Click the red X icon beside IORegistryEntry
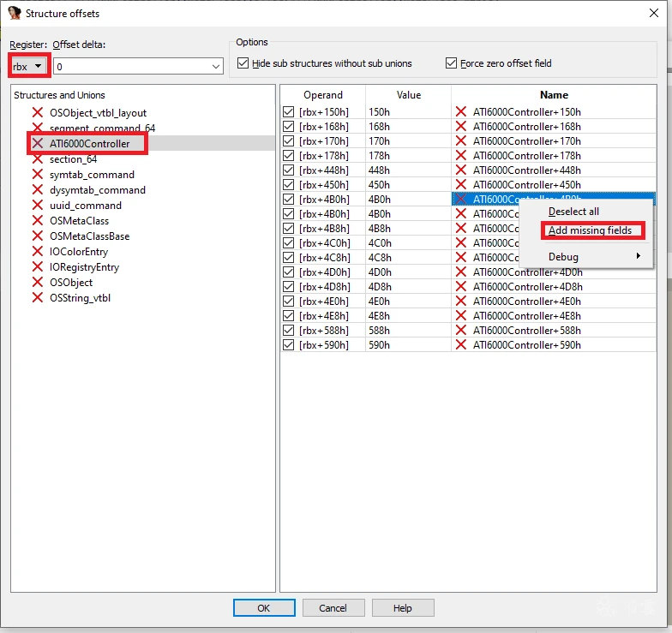This screenshot has height=633, width=672. [38, 267]
